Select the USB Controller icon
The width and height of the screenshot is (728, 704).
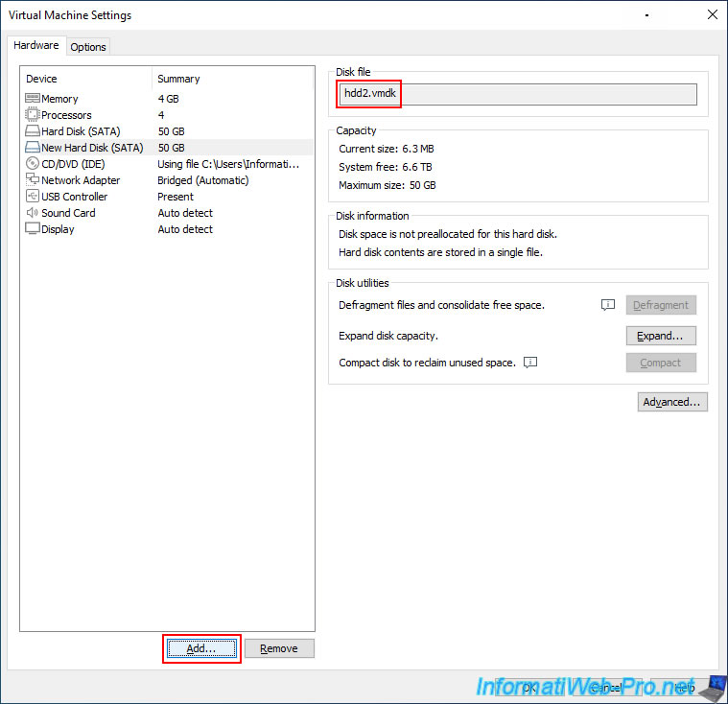point(32,197)
